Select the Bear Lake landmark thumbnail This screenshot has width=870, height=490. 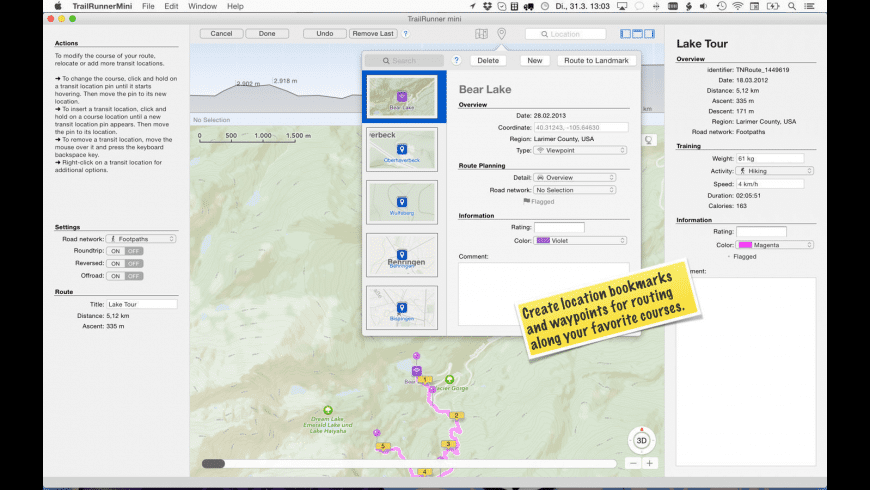pyautogui.click(x=402, y=97)
